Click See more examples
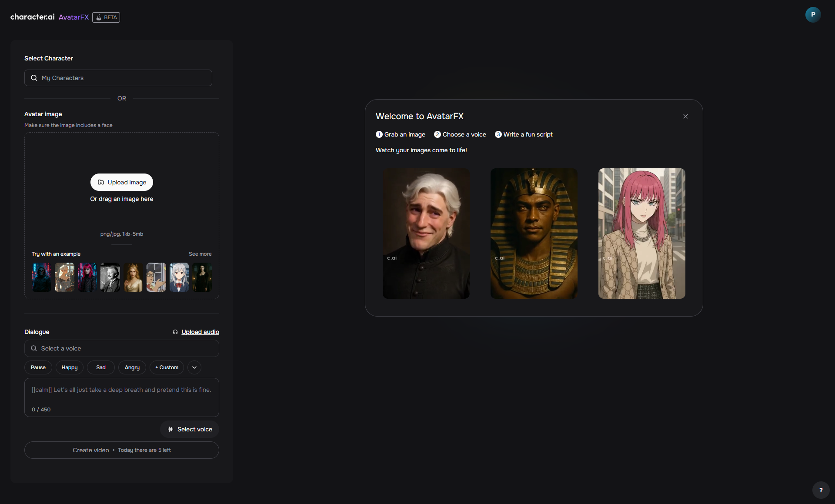Screen dimensions: 835x504 tap(200, 254)
